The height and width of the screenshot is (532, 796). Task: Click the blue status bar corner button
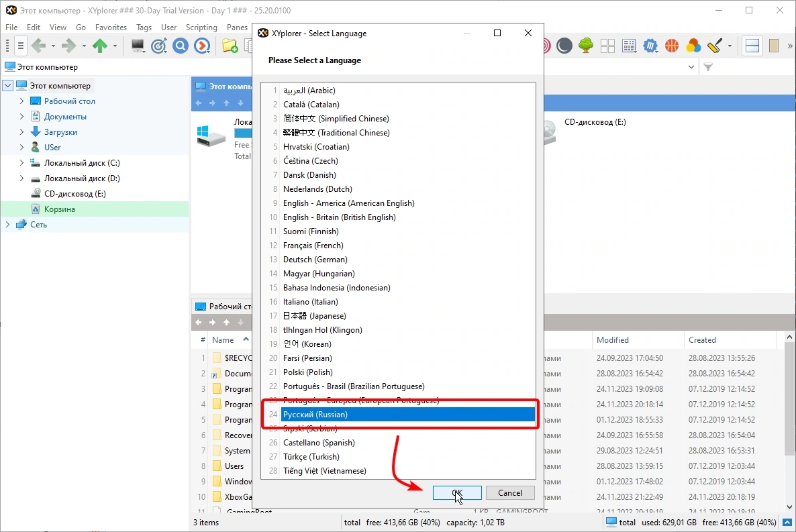tap(787, 522)
